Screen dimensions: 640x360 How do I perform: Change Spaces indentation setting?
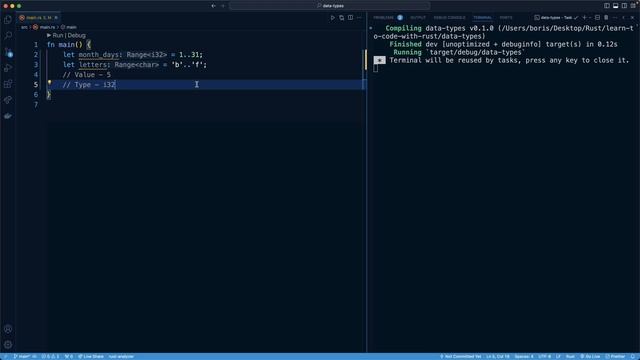coord(524,356)
